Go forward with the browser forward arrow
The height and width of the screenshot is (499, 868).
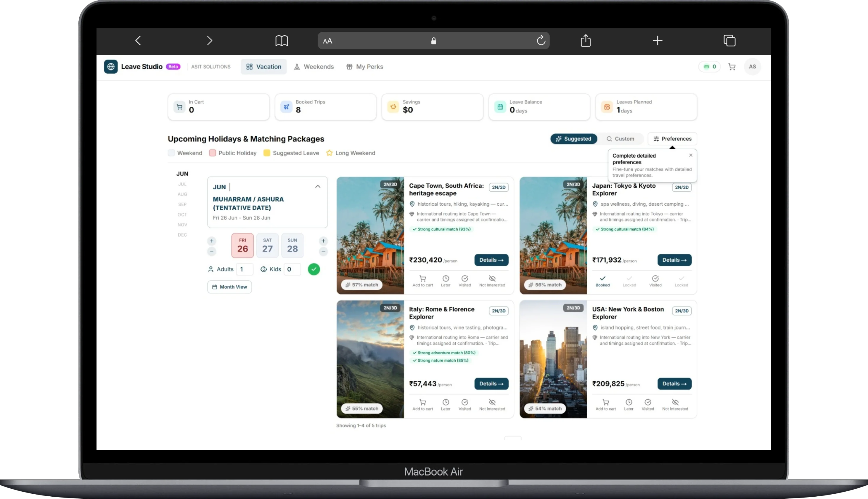(x=210, y=41)
